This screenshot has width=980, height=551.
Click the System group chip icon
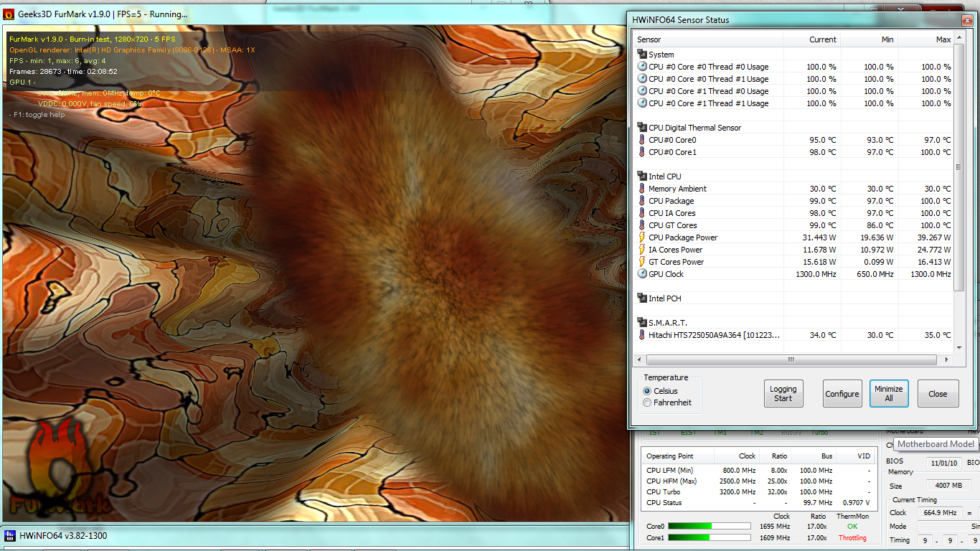coord(642,55)
